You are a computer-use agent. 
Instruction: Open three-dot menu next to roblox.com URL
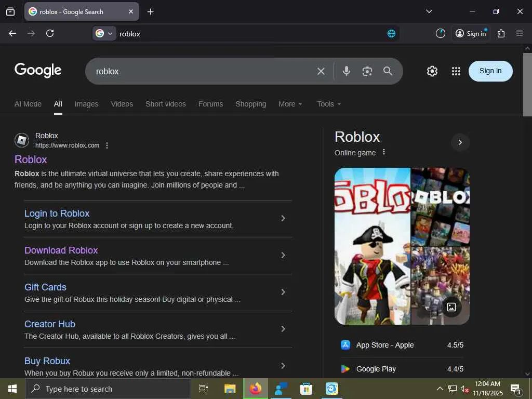pos(107,145)
